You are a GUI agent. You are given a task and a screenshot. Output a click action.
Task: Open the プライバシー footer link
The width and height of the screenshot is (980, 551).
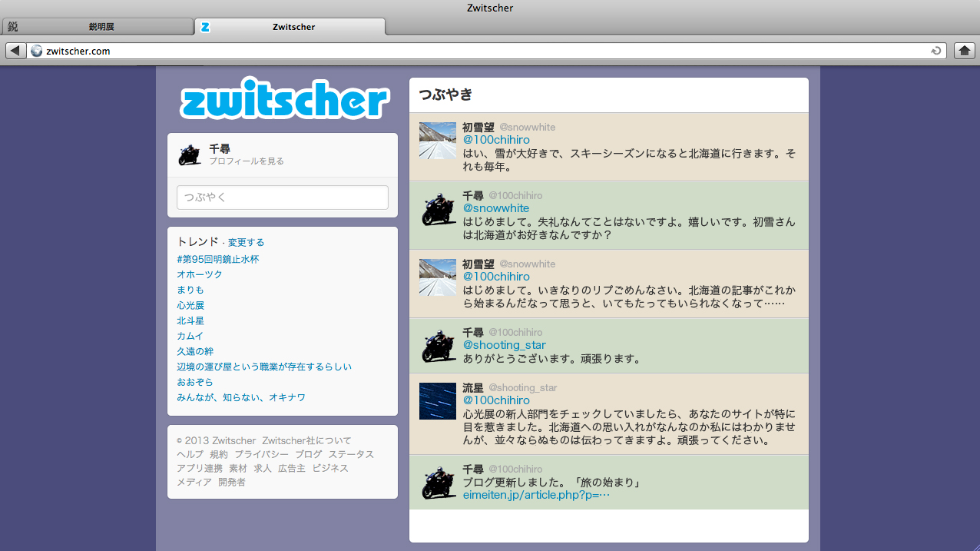(x=262, y=455)
